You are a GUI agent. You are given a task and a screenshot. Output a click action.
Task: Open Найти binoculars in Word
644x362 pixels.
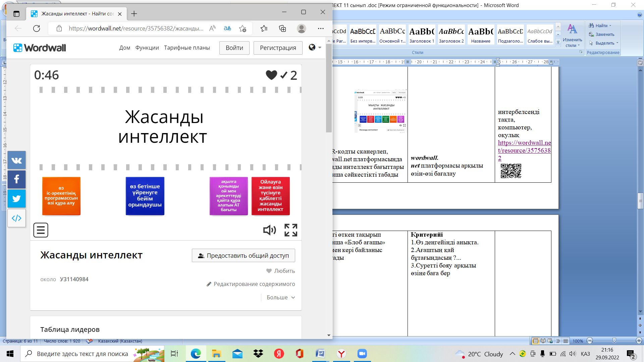[x=599, y=25]
